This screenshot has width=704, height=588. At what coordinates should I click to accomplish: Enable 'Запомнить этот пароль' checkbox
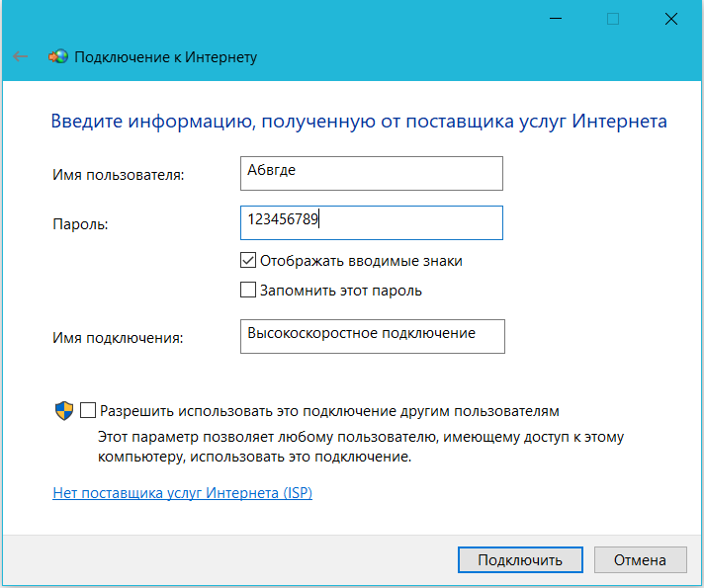click(x=248, y=291)
